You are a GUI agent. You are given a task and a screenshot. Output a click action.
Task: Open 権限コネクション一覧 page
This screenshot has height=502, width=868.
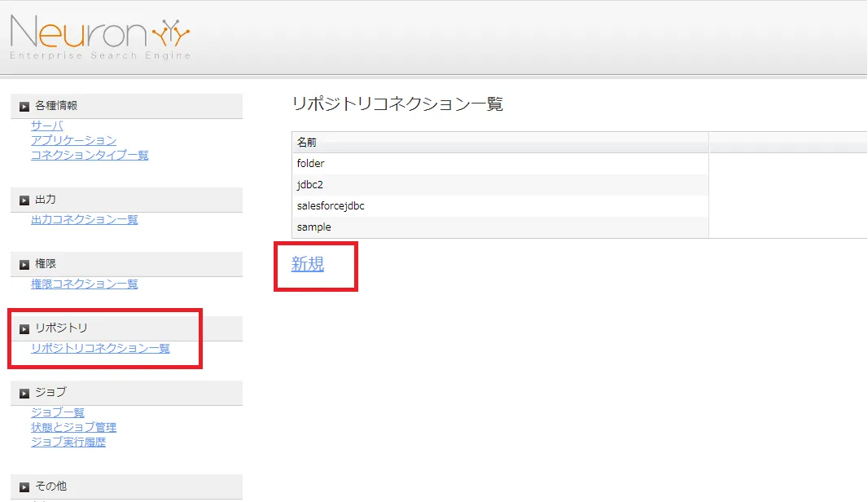click(84, 284)
